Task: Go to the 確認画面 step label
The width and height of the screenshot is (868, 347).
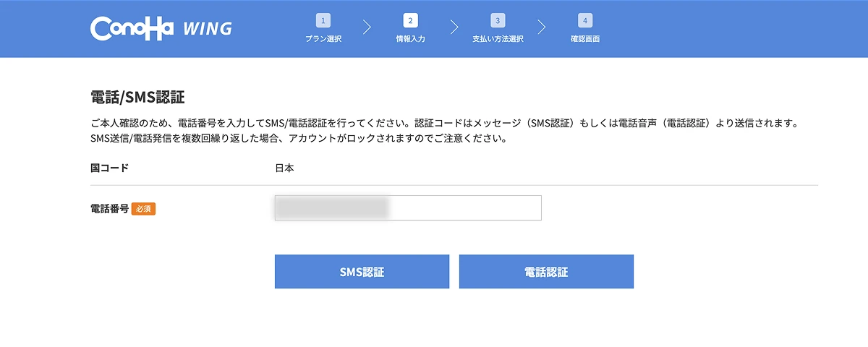Action: pyautogui.click(x=584, y=39)
